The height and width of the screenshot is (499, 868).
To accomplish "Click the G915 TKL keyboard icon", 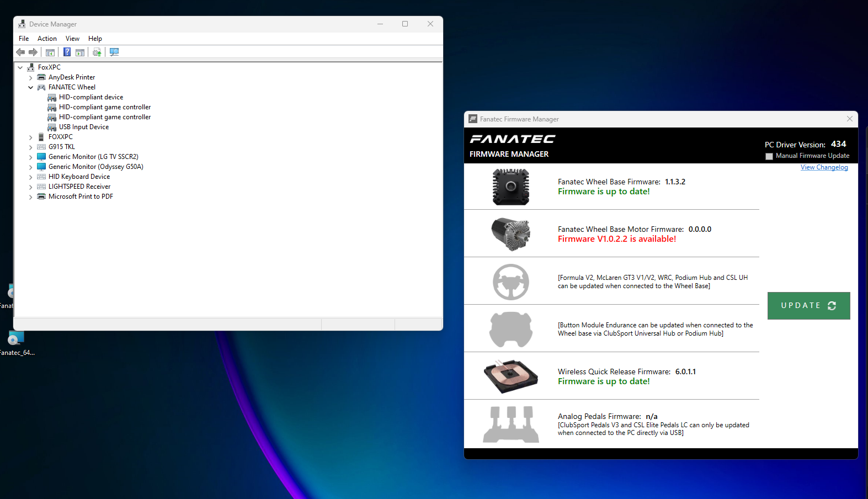I will (41, 147).
